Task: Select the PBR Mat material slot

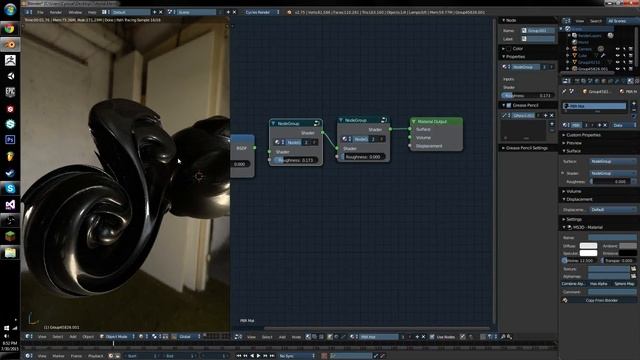Action: pos(594,106)
